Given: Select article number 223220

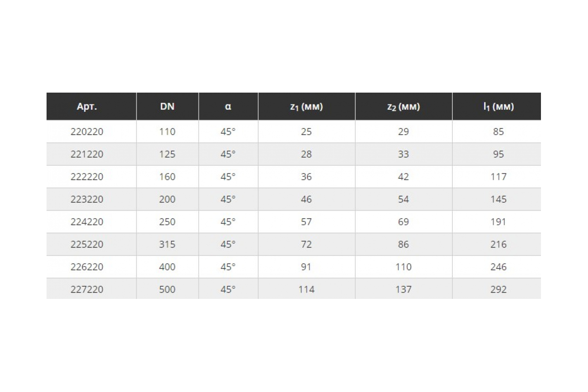Looking at the screenshot, I should [87, 199].
